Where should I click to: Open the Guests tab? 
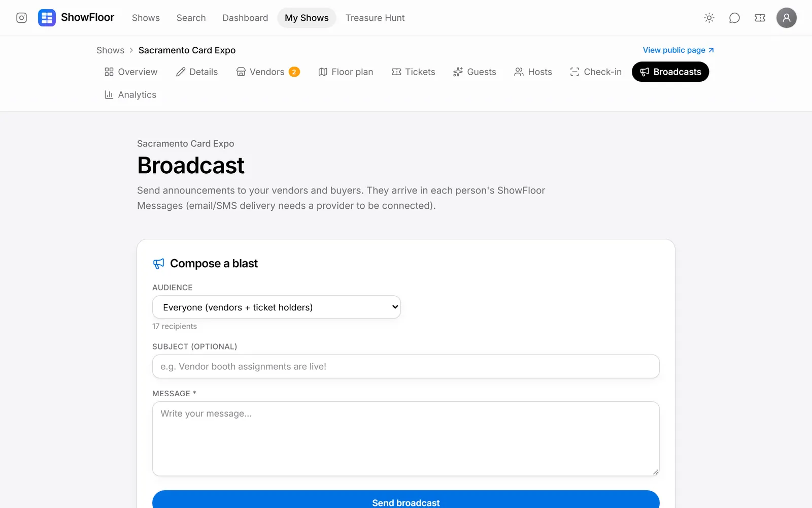pyautogui.click(x=475, y=72)
